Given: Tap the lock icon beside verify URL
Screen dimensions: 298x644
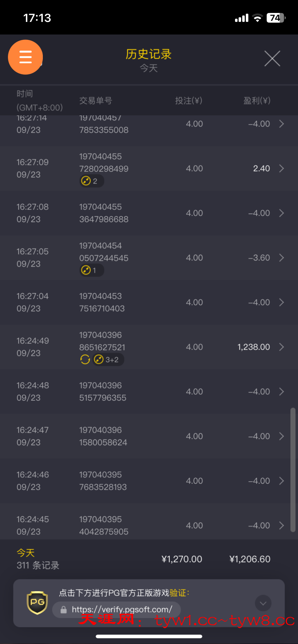Looking at the screenshot, I should pos(64,610).
